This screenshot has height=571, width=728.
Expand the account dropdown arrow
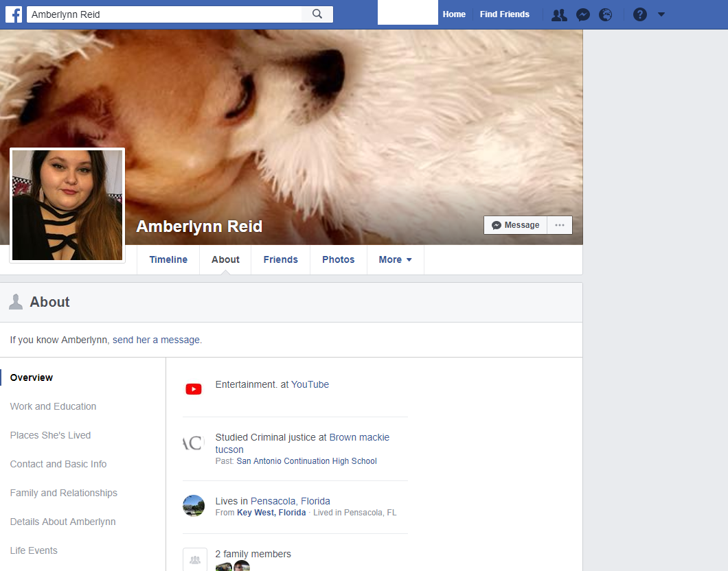click(x=661, y=15)
